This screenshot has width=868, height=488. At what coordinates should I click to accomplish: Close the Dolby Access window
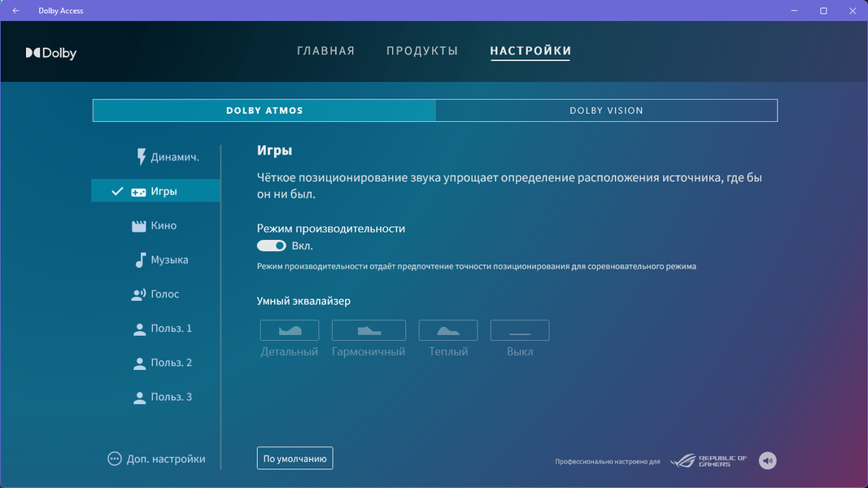coord(853,11)
